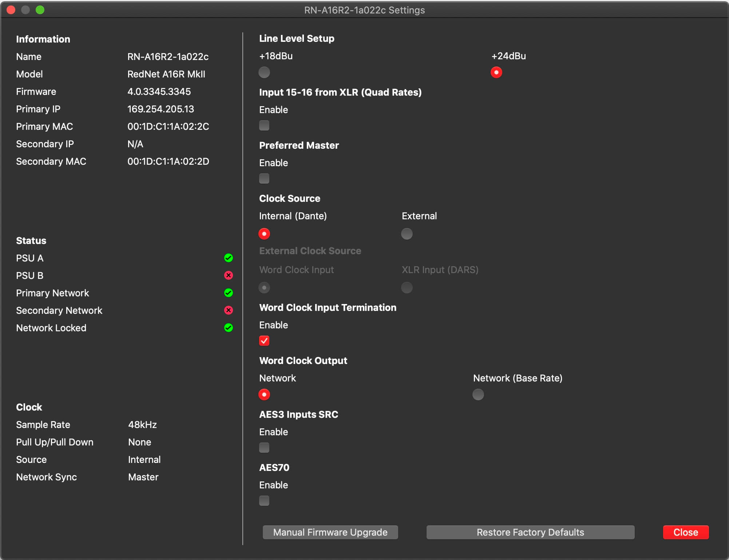729x560 pixels.
Task: Click Secondary IP value N/A
Action: pyautogui.click(x=135, y=144)
